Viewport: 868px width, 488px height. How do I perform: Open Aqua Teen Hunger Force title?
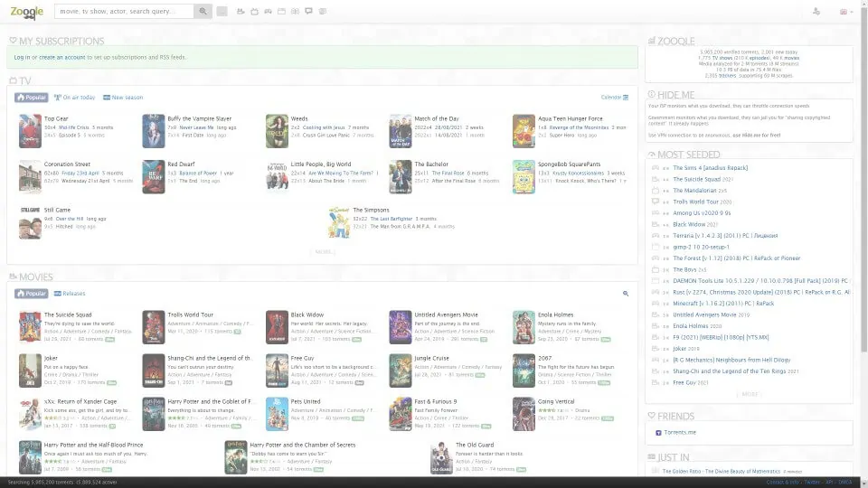click(x=571, y=118)
